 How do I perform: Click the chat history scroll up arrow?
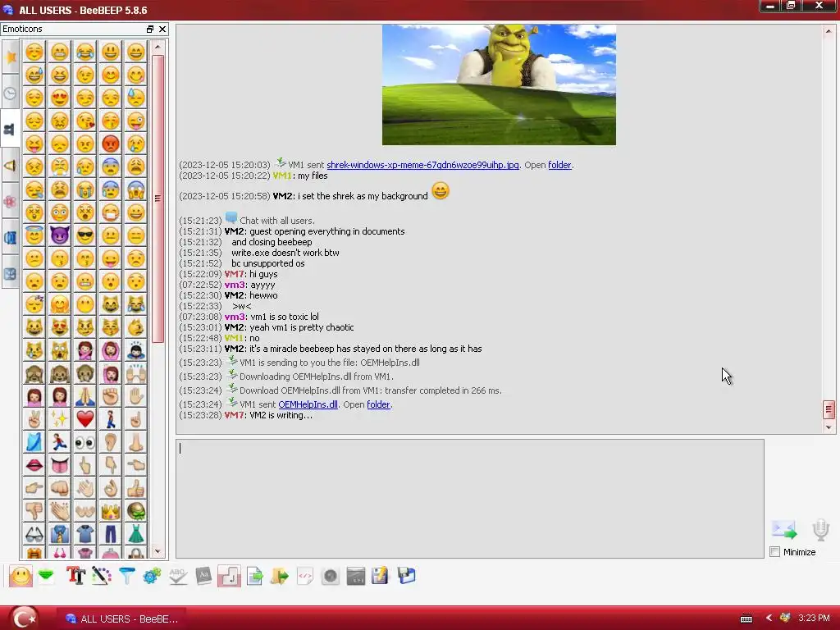point(829,31)
